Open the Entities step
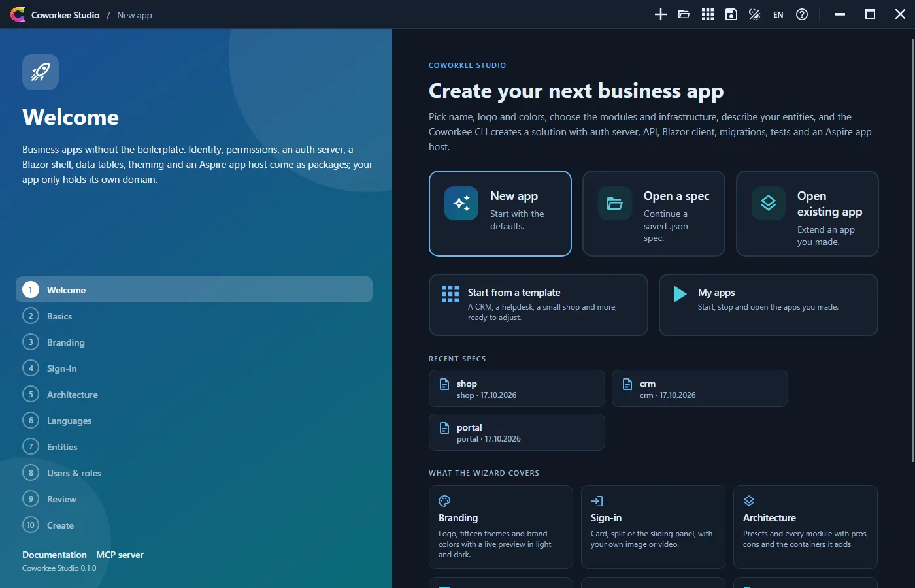Screen dimensions: 915x588 click(194, 446)
